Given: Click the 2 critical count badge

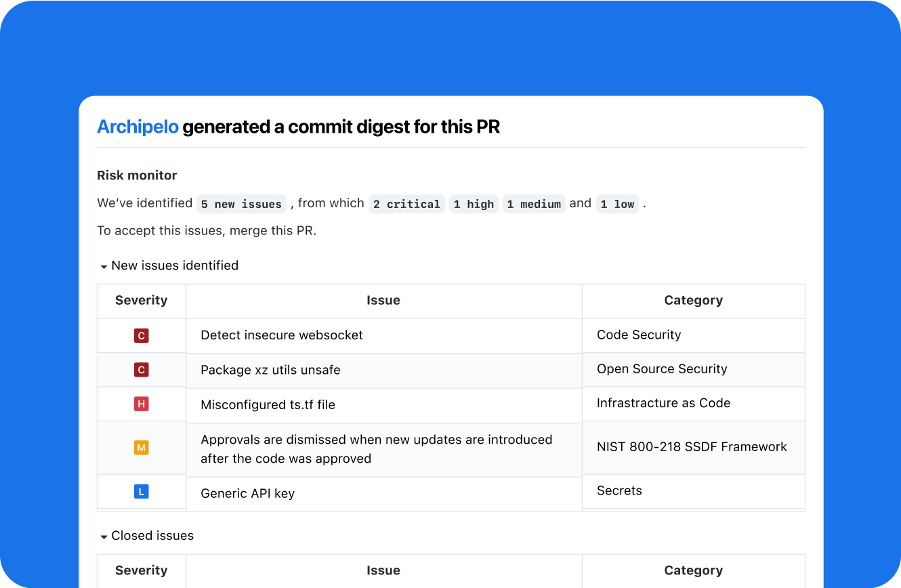Looking at the screenshot, I should tap(406, 203).
